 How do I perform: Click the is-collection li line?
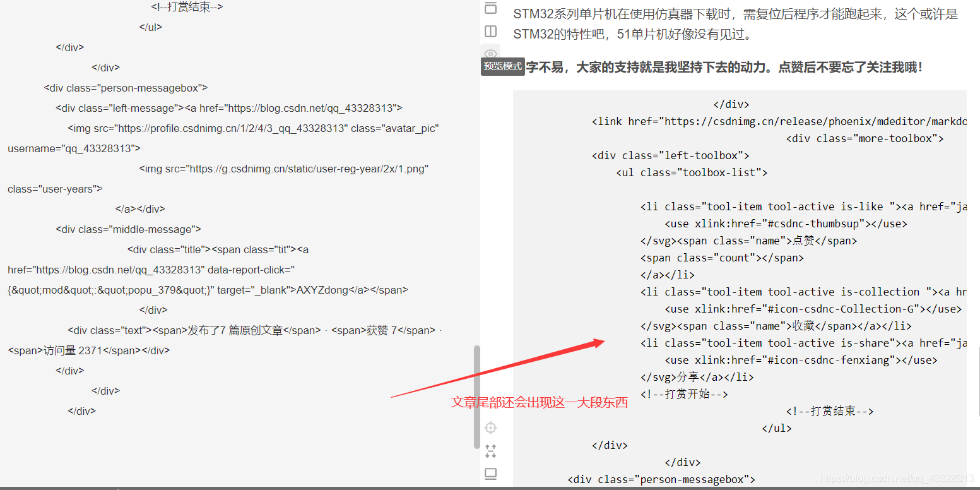pyautogui.click(x=803, y=292)
